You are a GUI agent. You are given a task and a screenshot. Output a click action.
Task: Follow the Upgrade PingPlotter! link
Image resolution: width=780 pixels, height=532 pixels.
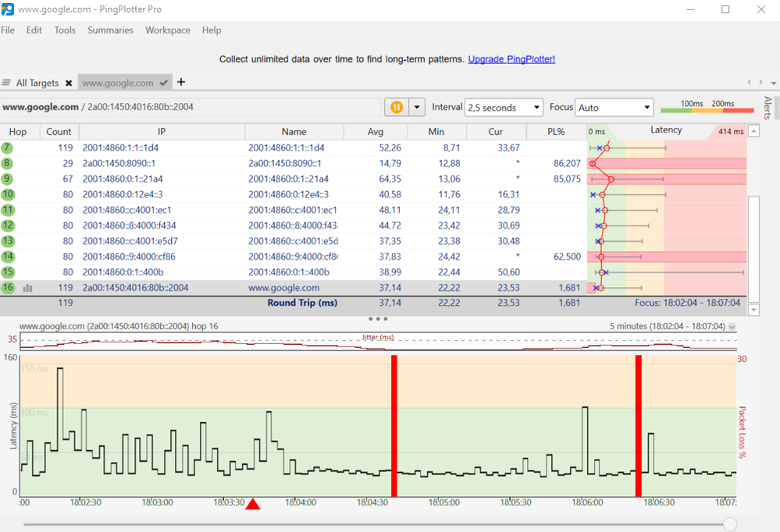pyautogui.click(x=511, y=59)
